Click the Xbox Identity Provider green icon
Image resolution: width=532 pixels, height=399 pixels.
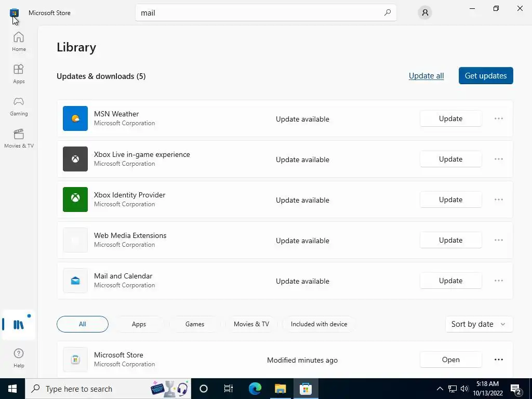(x=75, y=199)
